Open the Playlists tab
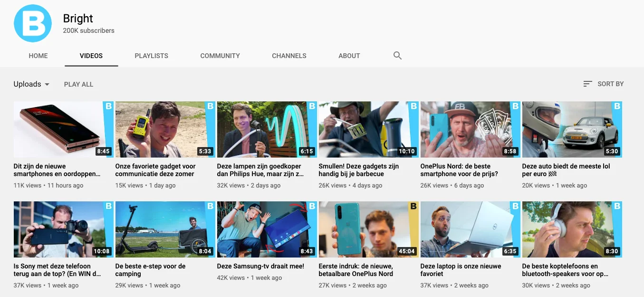Viewport: 644px width, 297px height. click(151, 56)
